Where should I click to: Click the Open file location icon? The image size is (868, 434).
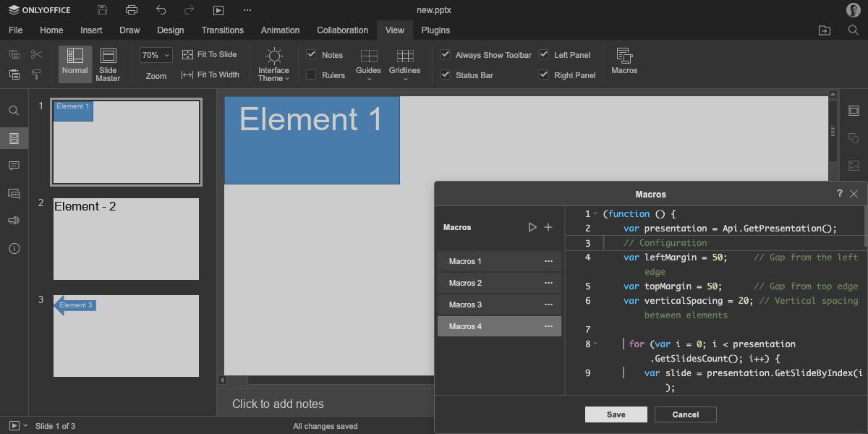point(825,30)
